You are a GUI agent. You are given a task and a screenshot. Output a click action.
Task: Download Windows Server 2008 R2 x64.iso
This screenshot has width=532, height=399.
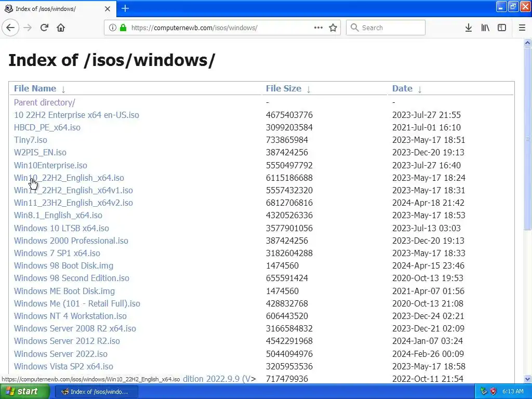(x=75, y=329)
